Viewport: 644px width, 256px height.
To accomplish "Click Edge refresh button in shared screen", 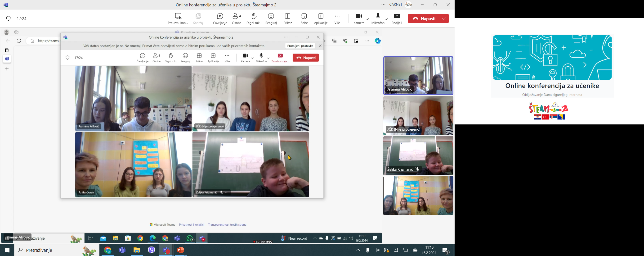I will (19, 41).
